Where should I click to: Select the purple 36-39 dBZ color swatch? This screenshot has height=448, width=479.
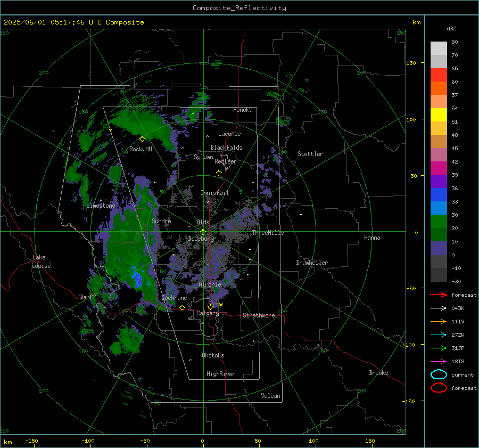pos(439,182)
